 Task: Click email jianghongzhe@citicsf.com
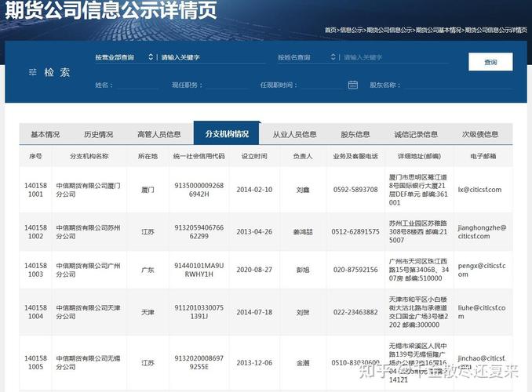point(482,232)
